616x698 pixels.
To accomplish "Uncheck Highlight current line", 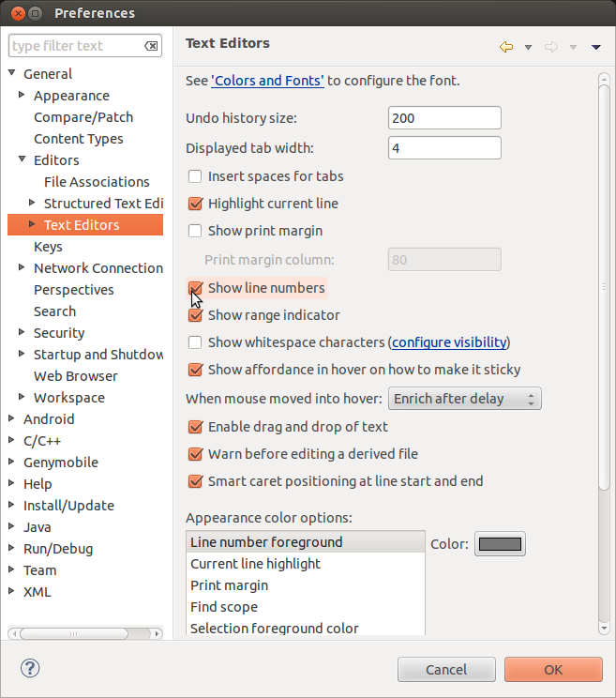I will [x=196, y=204].
